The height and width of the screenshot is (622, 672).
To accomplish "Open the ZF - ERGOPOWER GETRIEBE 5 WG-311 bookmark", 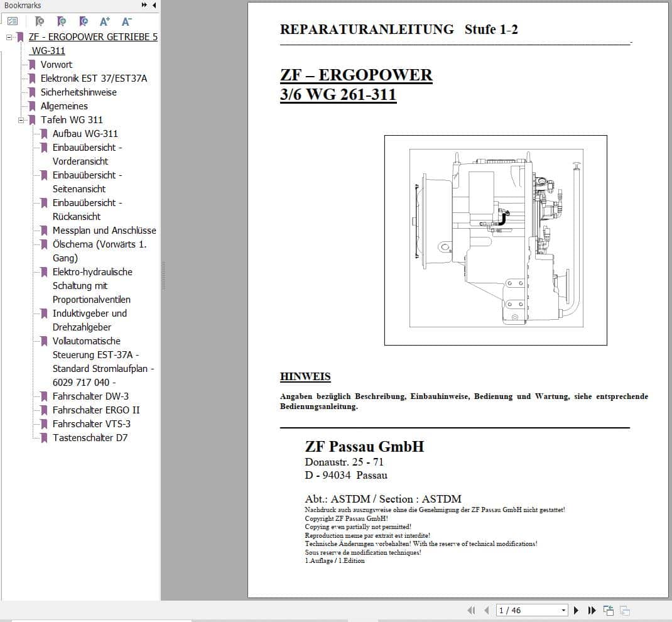I will (x=93, y=44).
